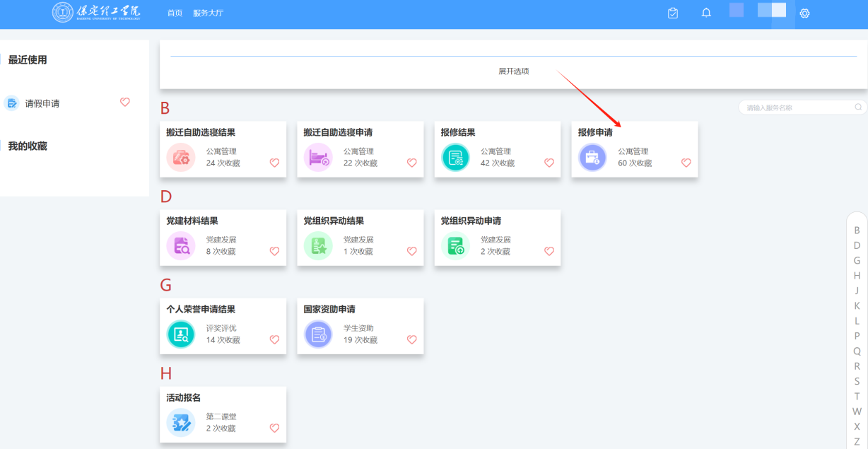
Task: Click the clipboard task icon in the header
Action: coord(672,13)
